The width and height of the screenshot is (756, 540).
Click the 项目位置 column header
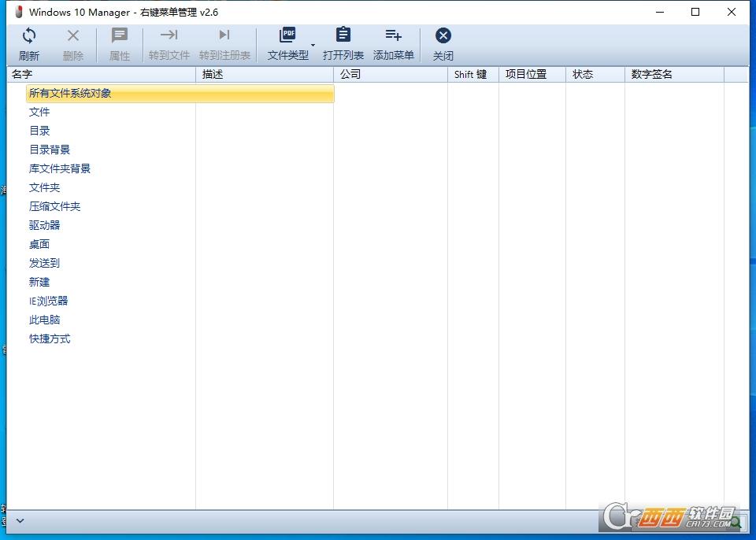point(532,74)
